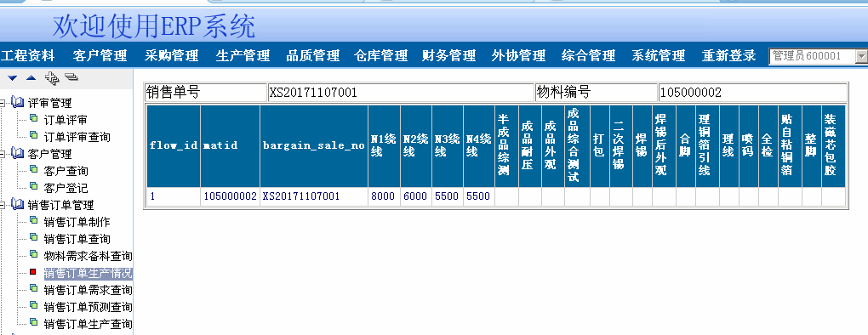Select 销售订单查询 in the sidebar

point(77,239)
